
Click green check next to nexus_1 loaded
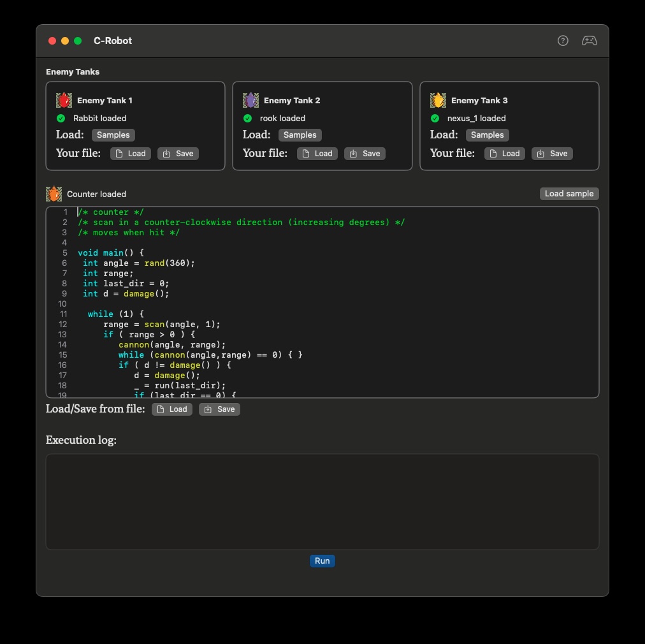[x=435, y=119]
